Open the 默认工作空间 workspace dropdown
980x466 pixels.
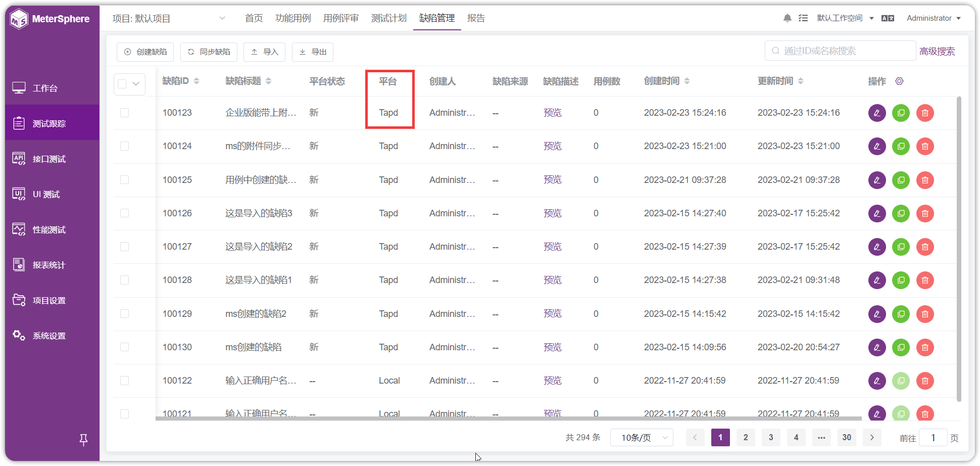(845, 18)
